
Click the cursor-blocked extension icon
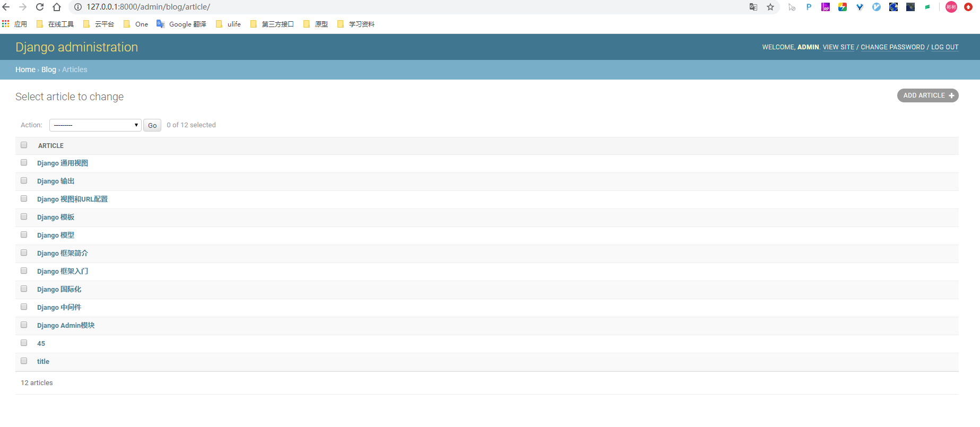(792, 7)
